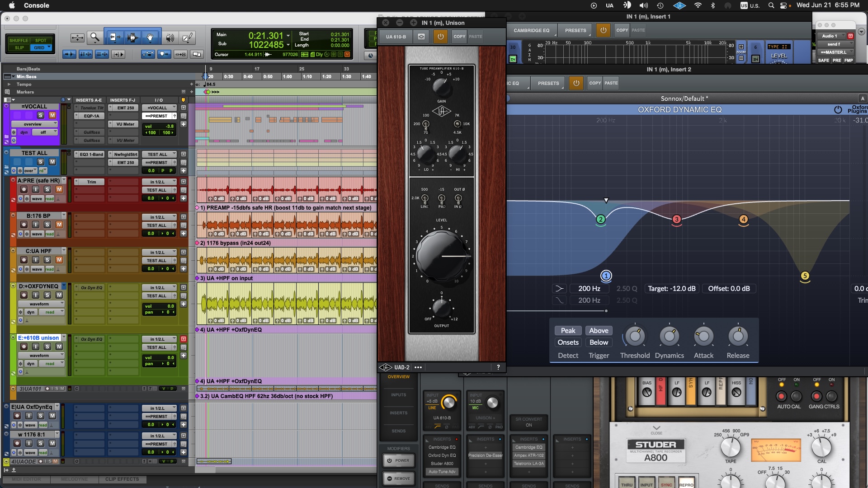Click the 610-B plugin settings icon beside UA 610-B
Viewport: 868px width, 488px height.
pos(421,37)
